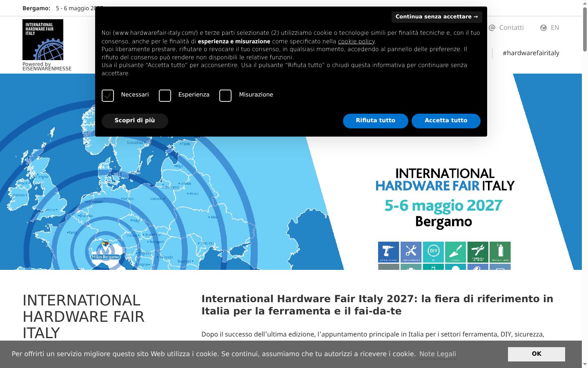The image size is (588, 368).
Task: Click the scrollbar down arrow
Action: (x=585, y=364)
